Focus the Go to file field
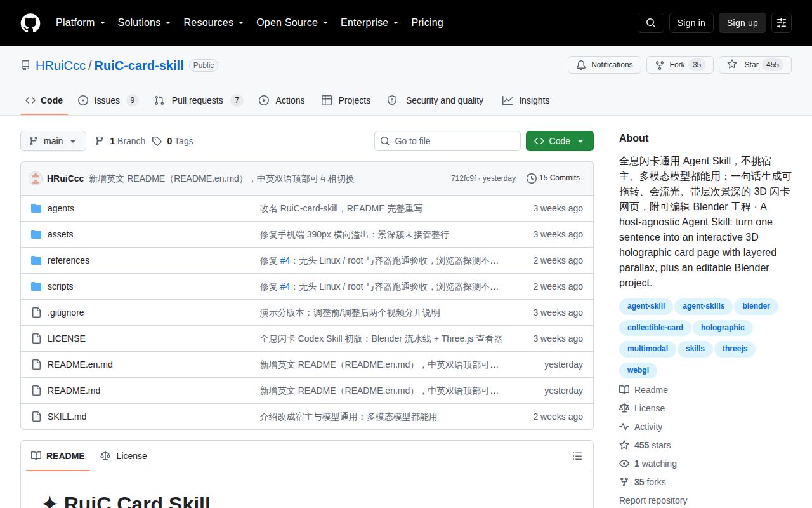This screenshot has width=812, height=508. click(447, 141)
